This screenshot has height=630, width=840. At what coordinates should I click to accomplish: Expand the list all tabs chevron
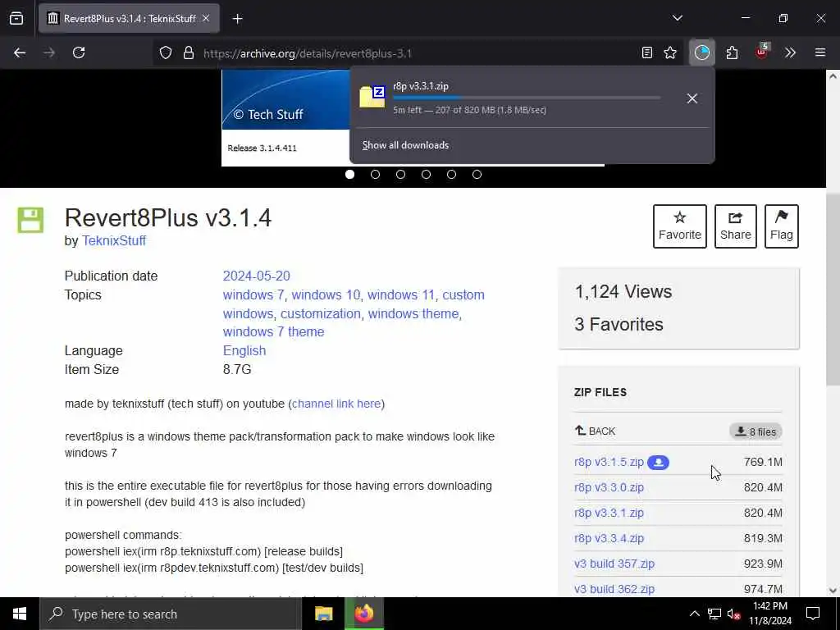[677, 18]
